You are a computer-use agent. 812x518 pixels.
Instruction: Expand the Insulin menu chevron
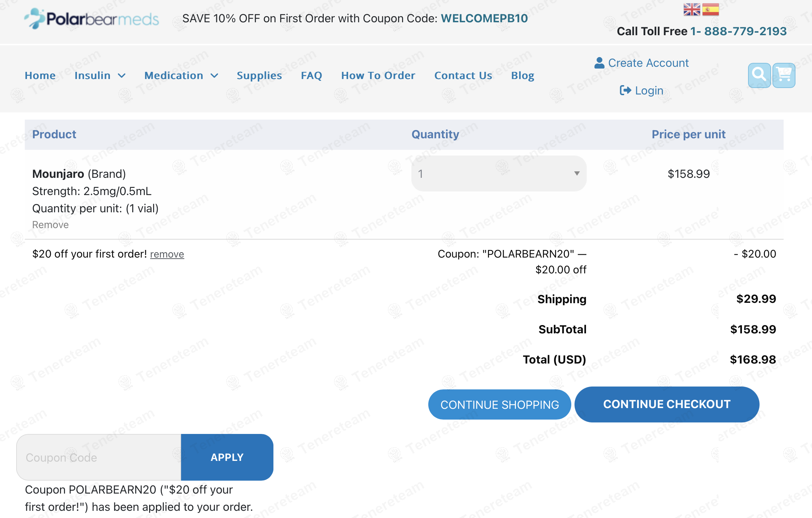[122, 75]
